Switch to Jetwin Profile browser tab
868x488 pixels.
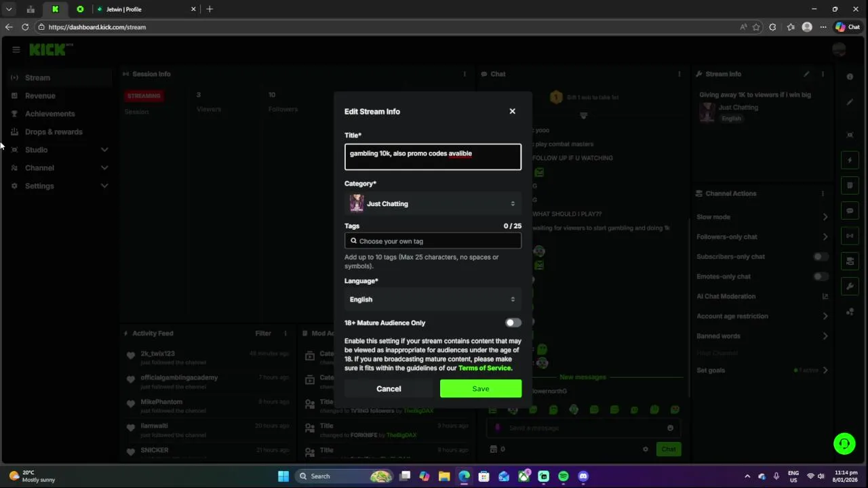click(x=144, y=9)
